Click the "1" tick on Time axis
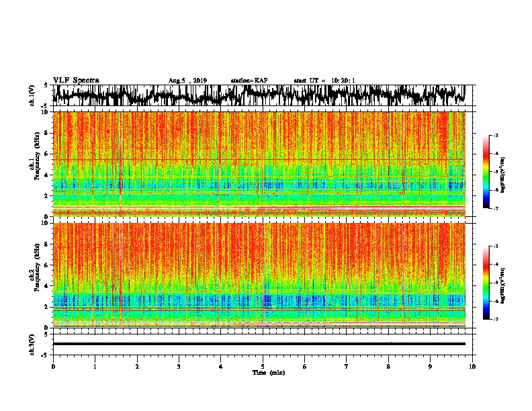 95,367
